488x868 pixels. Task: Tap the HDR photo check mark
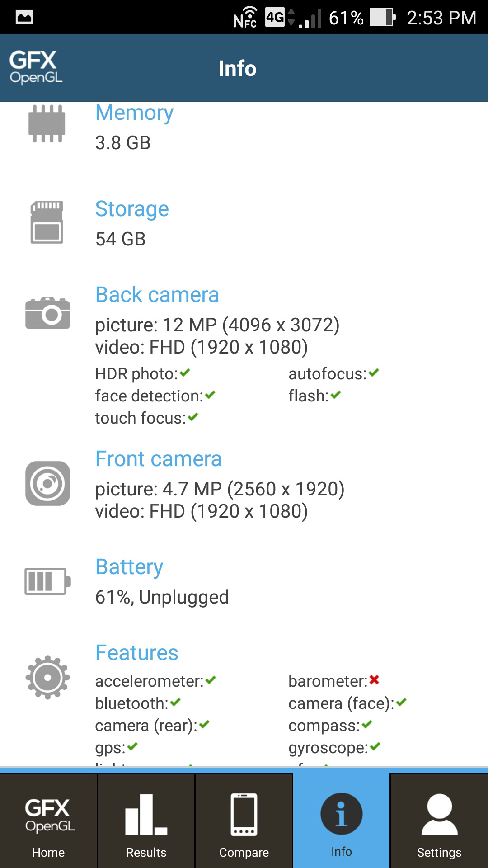click(185, 373)
